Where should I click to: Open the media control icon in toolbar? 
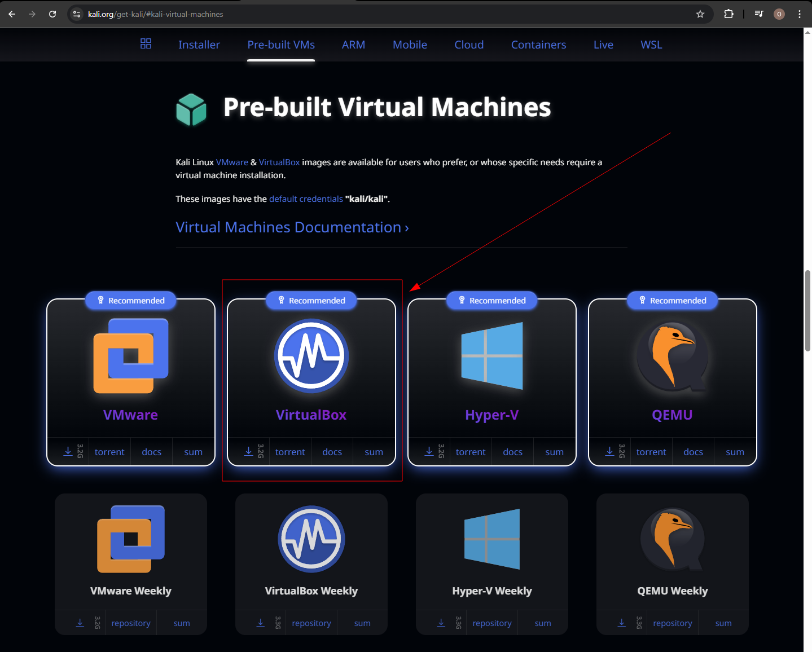(x=759, y=14)
